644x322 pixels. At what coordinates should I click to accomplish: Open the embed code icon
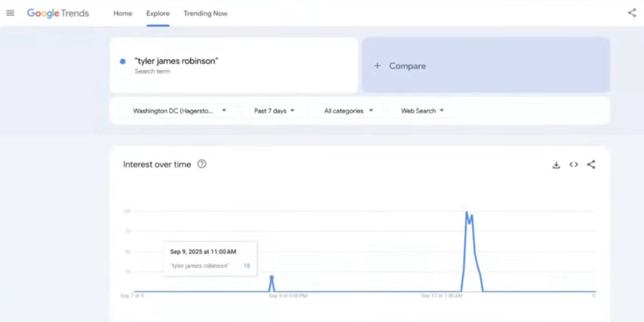(574, 164)
